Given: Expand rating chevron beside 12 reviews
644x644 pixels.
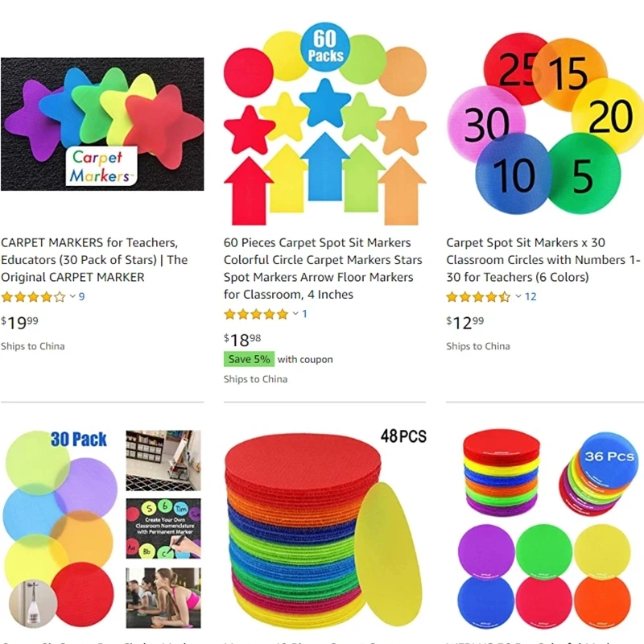Looking at the screenshot, I should [518, 296].
